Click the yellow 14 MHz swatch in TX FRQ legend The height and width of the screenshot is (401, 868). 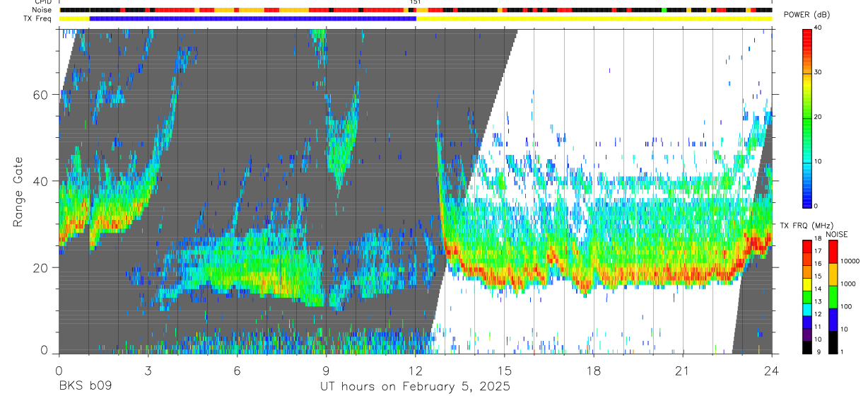click(807, 284)
